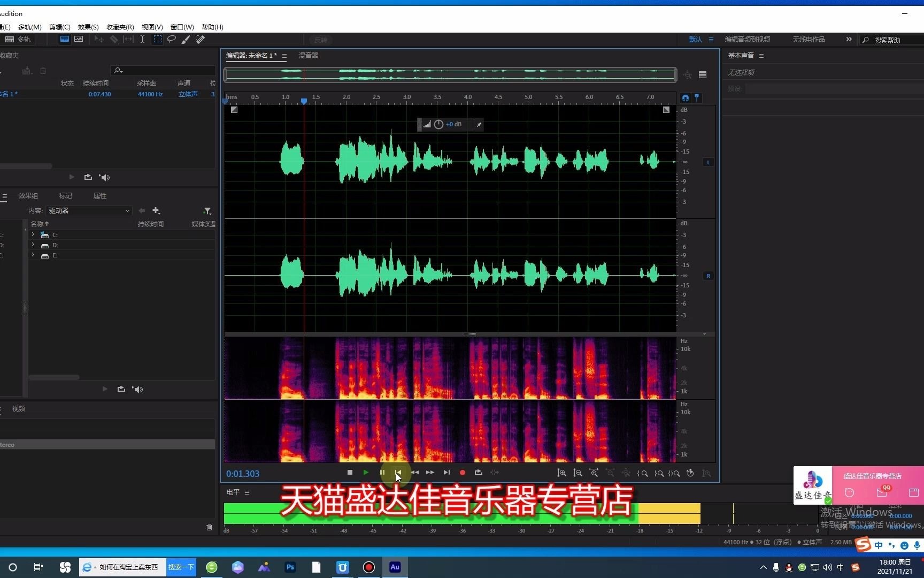Open the 基本声音 panel menu
The width and height of the screenshot is (924, 578).
[761, 56]
